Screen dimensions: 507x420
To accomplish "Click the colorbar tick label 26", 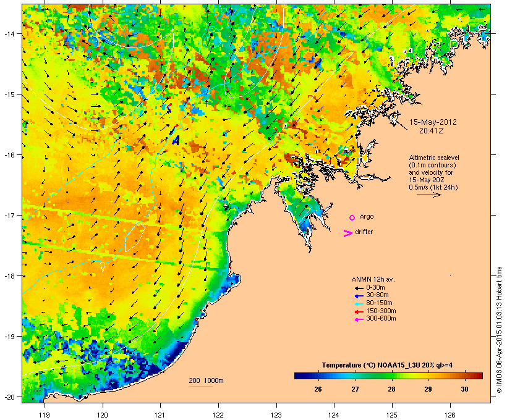I will [318, 389].
